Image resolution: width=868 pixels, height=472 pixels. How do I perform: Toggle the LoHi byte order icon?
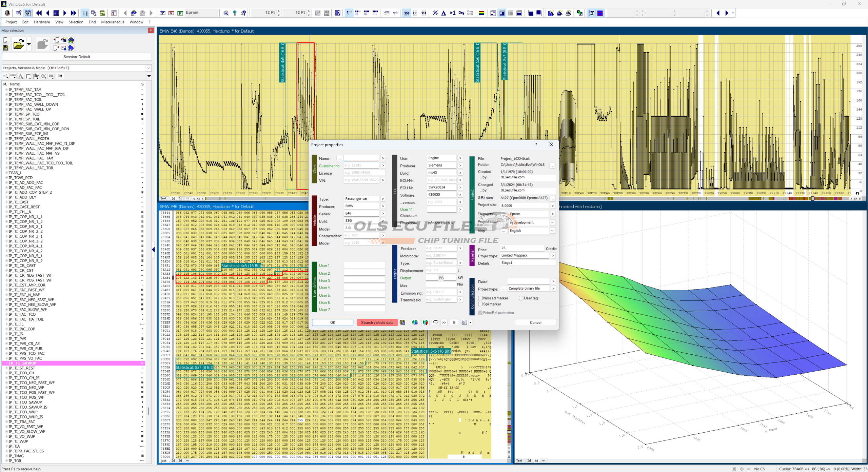pos(386,13)
